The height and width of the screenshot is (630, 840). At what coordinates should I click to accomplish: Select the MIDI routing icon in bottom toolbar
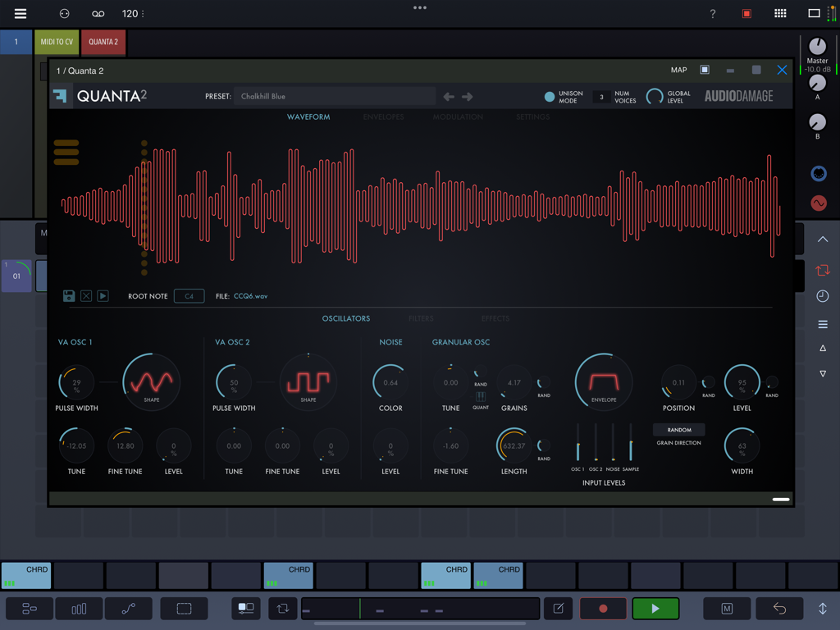coord(30,609)
